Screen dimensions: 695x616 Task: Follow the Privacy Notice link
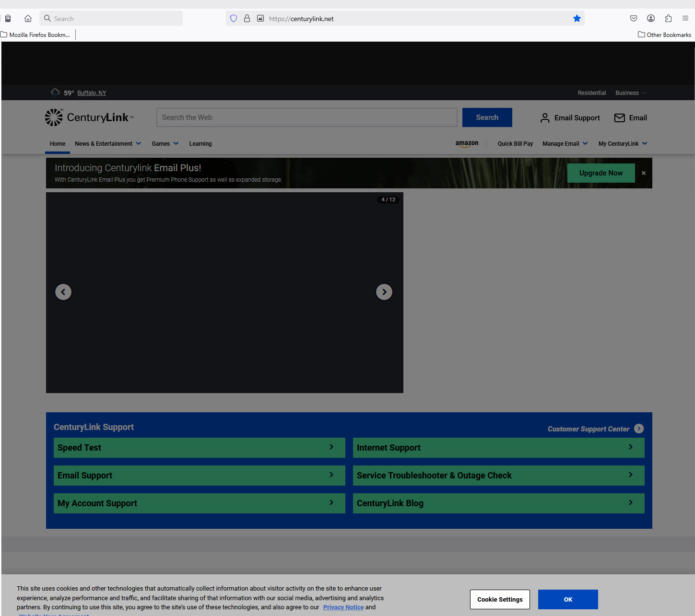pos(343,607)
